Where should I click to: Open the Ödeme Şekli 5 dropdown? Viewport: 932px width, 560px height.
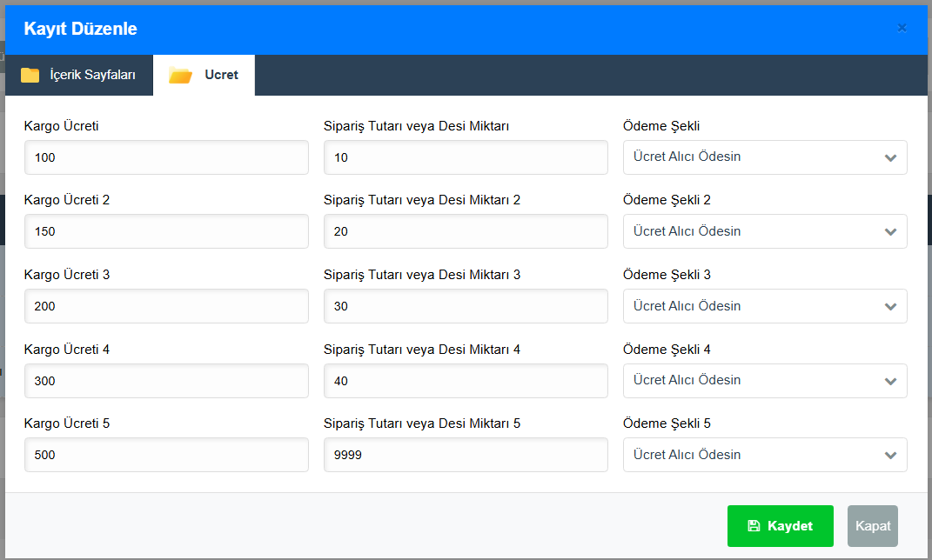click(764, 455)
